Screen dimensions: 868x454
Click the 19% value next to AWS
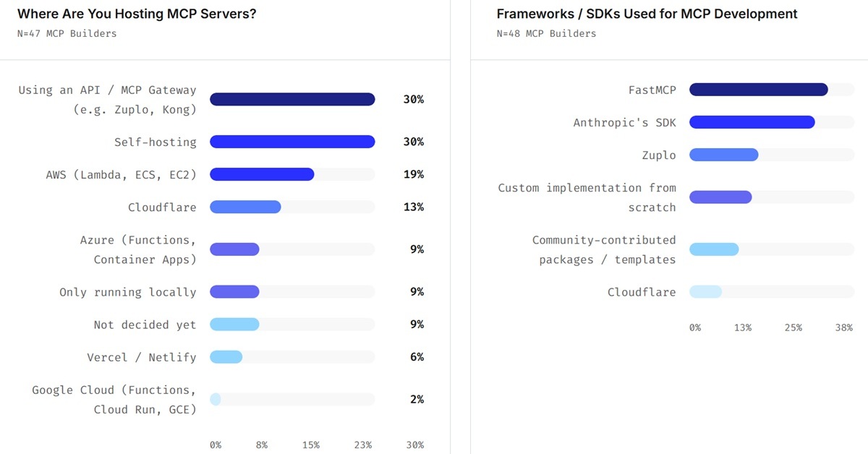pyautogui.click(x=414, y=174)
